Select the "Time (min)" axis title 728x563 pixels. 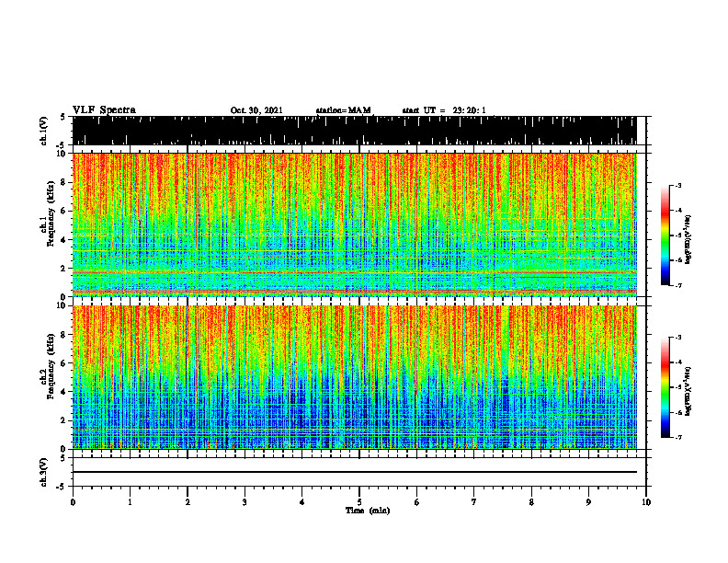point(368,511)
